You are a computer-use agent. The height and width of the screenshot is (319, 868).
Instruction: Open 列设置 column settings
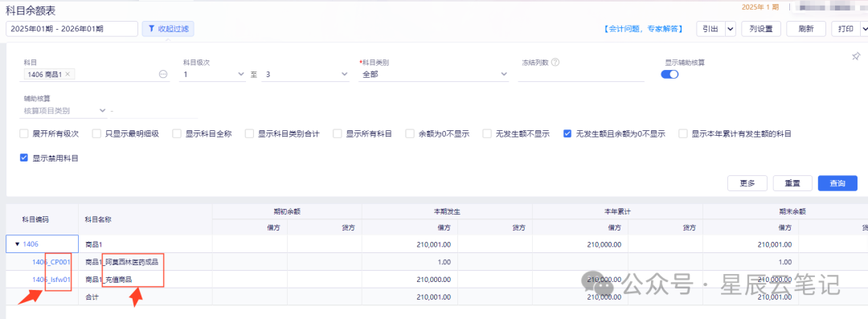(760, 29)
